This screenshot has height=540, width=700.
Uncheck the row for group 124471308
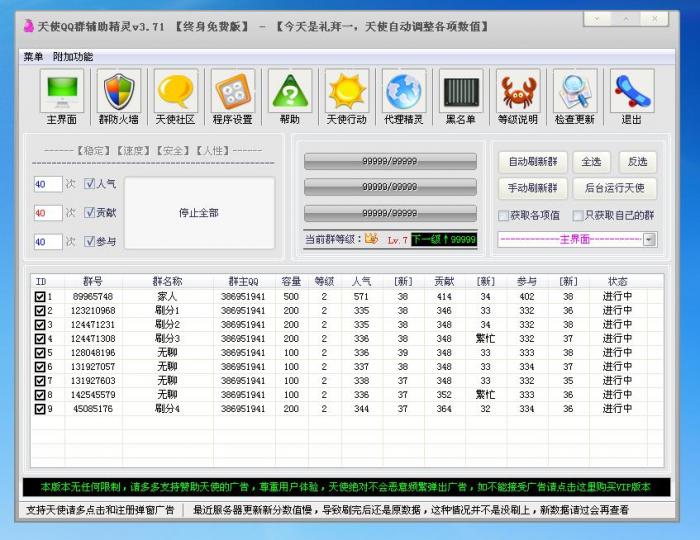click(40, 339)
